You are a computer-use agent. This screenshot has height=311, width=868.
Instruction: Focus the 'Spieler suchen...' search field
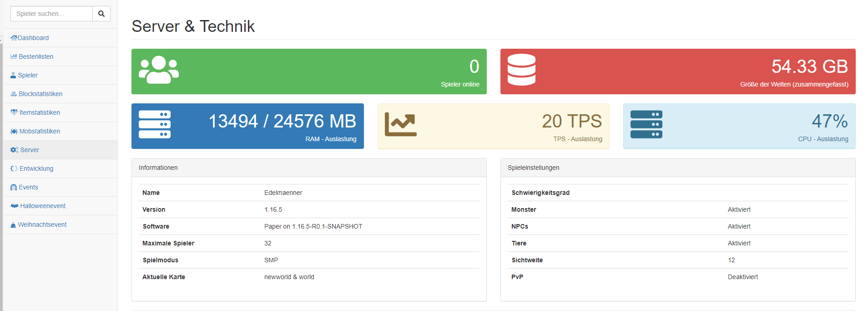[51, 14]
